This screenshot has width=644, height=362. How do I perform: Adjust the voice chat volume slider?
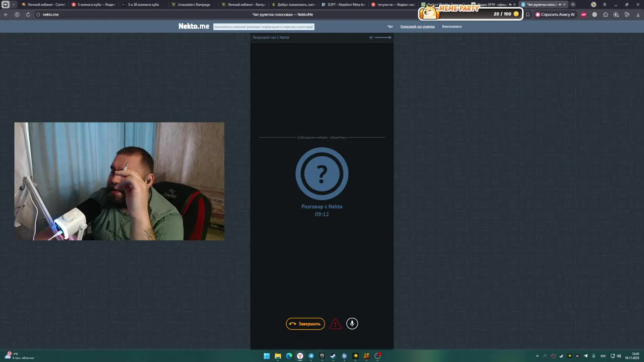pyautogui.click(x=383, y=37)
